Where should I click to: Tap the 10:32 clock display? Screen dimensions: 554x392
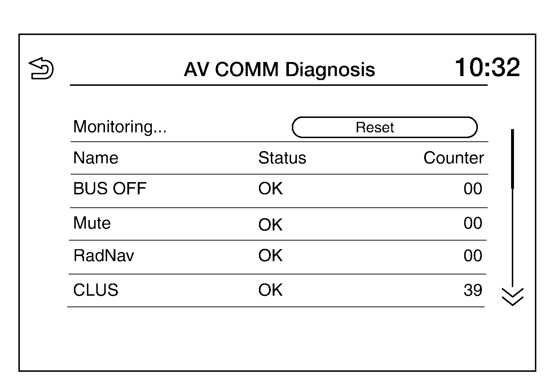tap(487, 67)
